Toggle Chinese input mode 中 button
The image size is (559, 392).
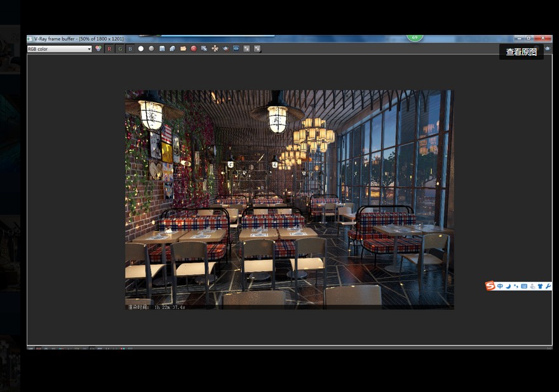click(500, 286)
